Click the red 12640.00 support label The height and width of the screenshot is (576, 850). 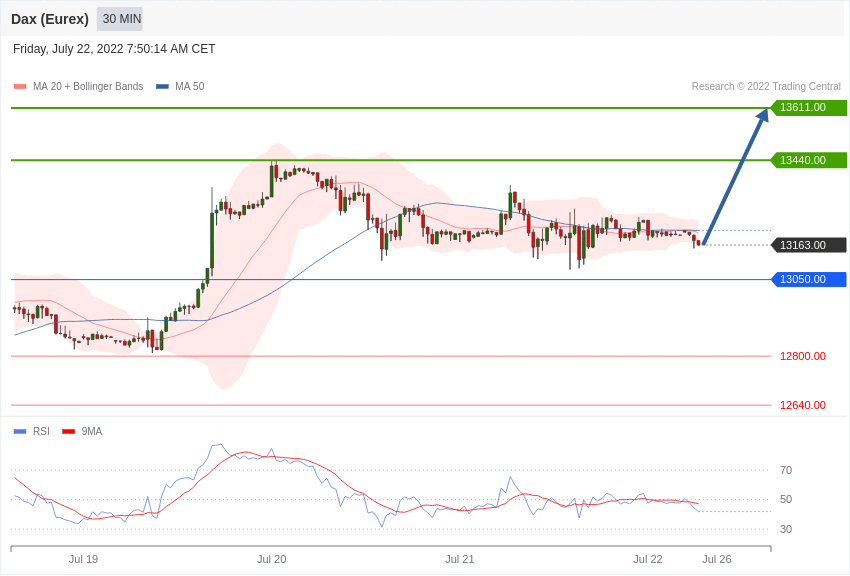pos(803,405)
